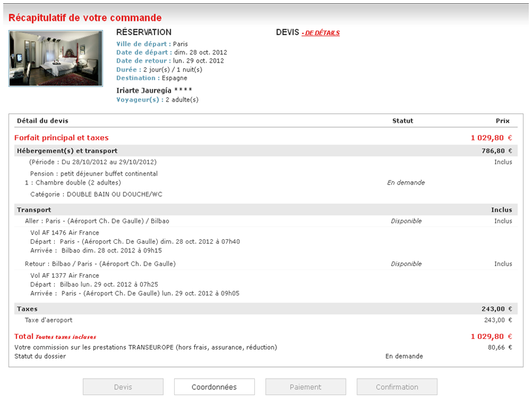Select 'Forfait principal et taxes' heading
532x399 pixels.
[x=61, y=138]
